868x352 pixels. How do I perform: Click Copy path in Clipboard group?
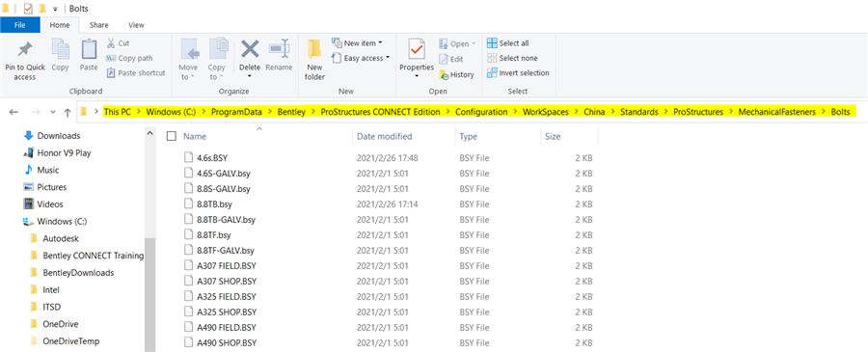129,58
